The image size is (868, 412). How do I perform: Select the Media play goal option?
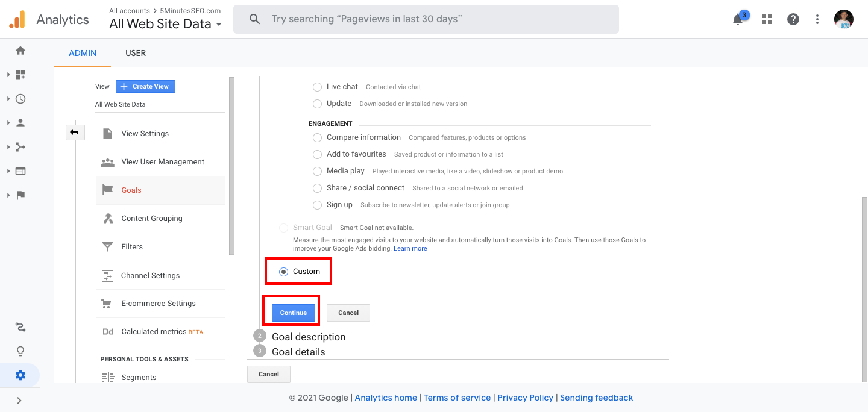click(317, 171)
